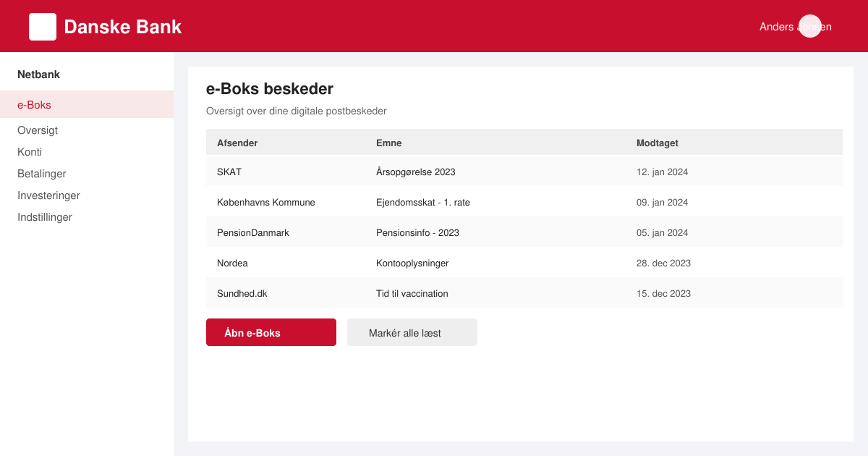Viewport: 868px width, 456px height.
Task: Click the Danske Bank title text
Action: pyautogui.click(x=123, y=27)
